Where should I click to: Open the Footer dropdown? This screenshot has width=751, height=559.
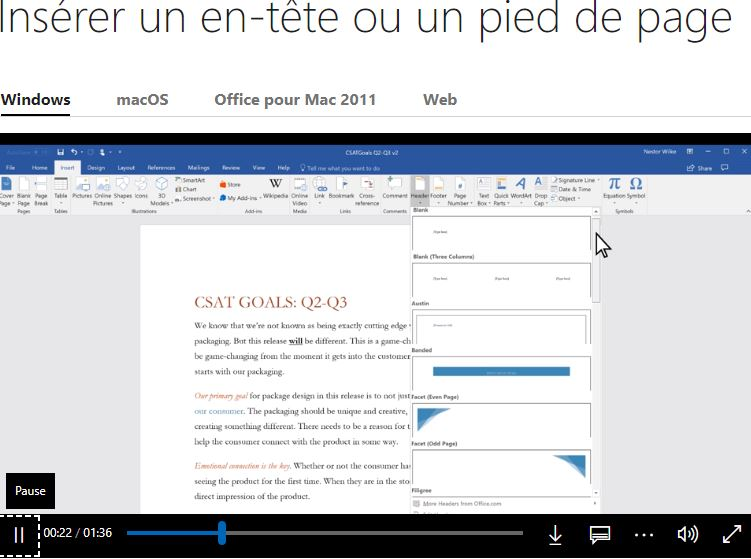(x=438, y=190)
